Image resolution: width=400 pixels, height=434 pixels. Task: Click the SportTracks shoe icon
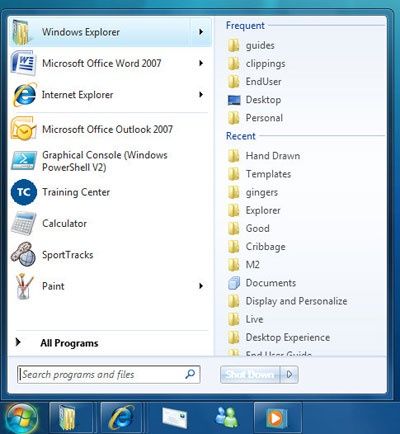(x=23, y=255)
